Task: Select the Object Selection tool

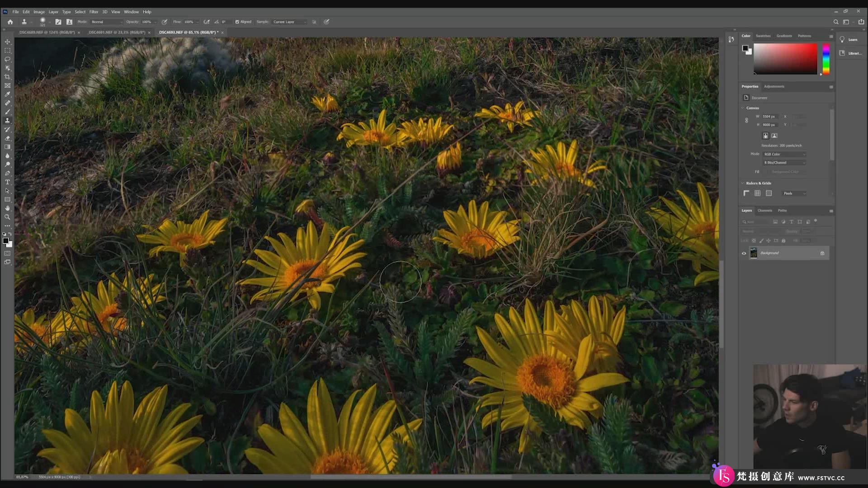Action: [7, 68]
